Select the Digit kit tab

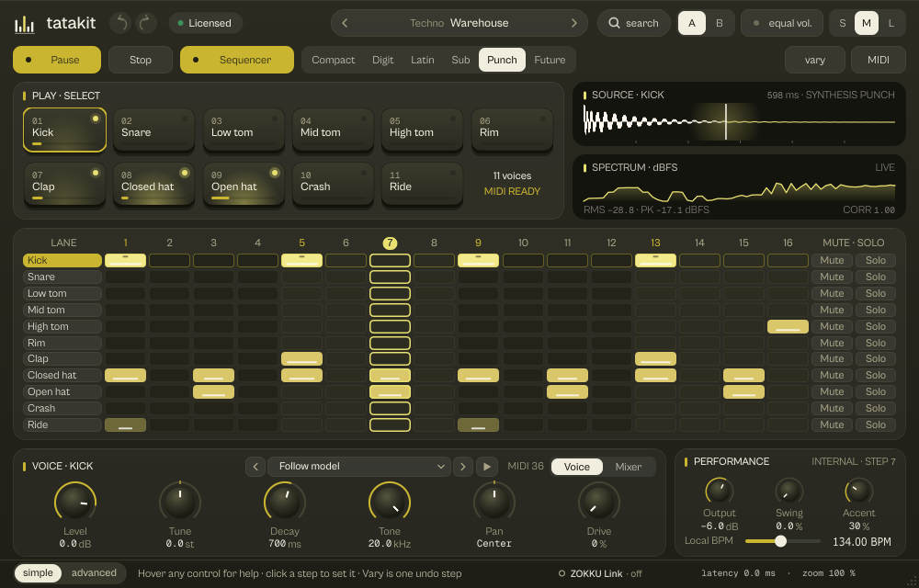[x=382, y=60]
